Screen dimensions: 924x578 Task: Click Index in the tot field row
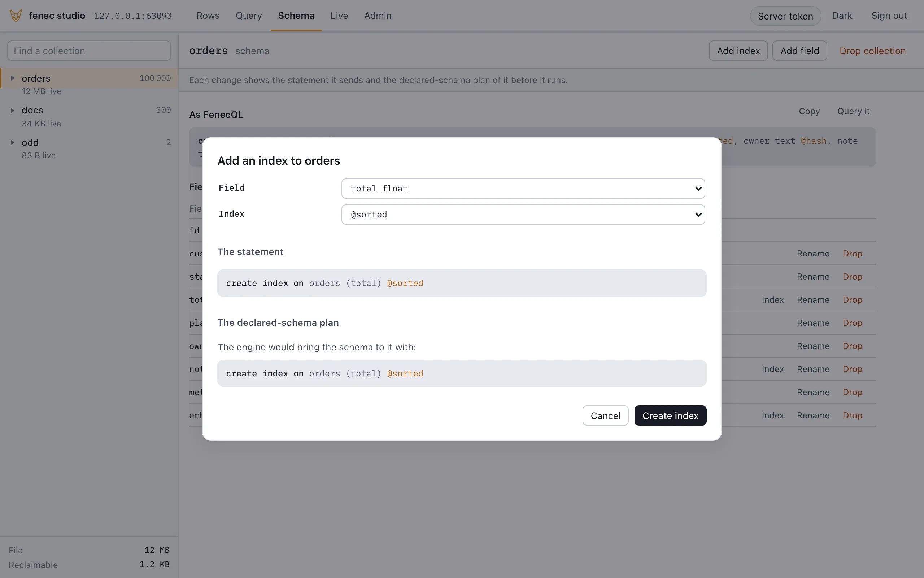tap(772, 300)
